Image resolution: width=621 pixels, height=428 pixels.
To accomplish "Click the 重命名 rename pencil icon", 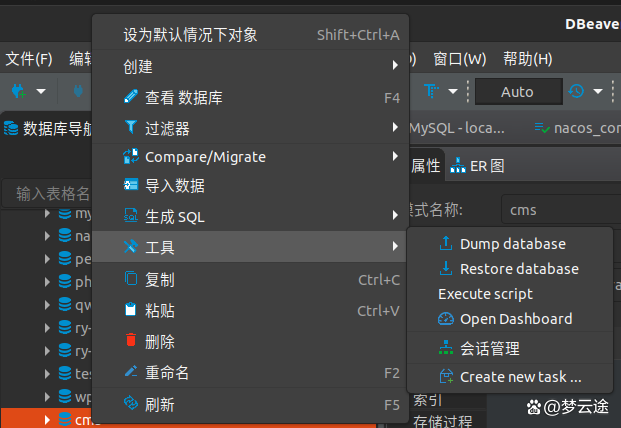I will point(131,371).
